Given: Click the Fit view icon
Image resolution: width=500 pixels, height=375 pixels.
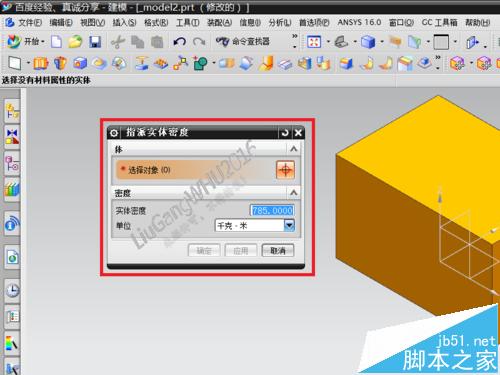Looking at the screenshot, I should coord(314,42).
